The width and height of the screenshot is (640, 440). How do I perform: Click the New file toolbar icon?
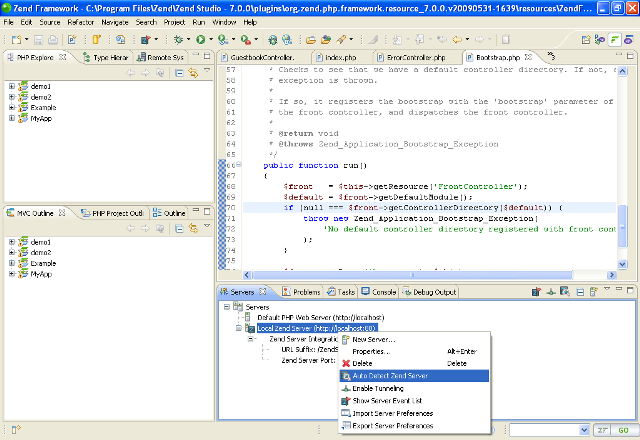tap(16, 40)
